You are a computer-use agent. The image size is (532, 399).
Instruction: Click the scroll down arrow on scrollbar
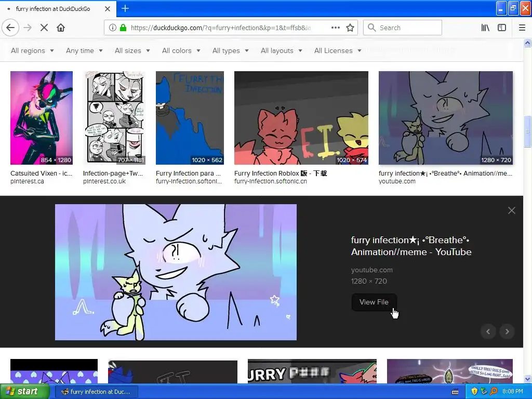[x=527, y=379]
